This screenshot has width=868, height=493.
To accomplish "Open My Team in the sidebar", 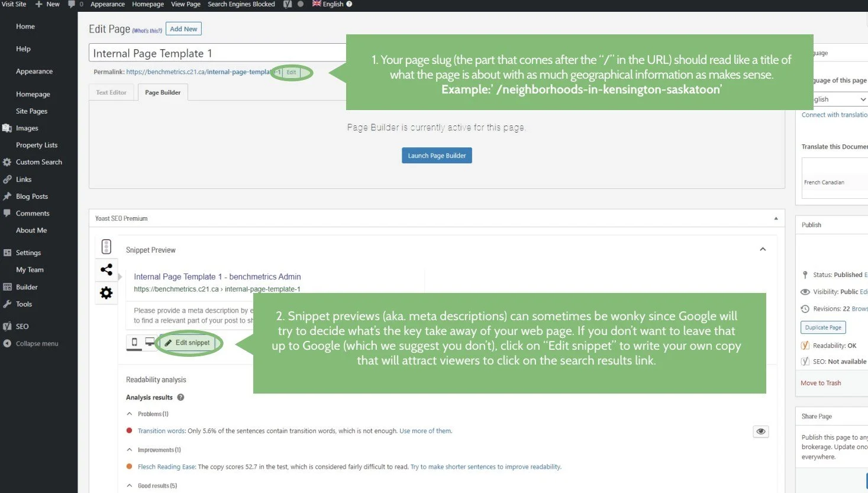I will tap(30, 270).
